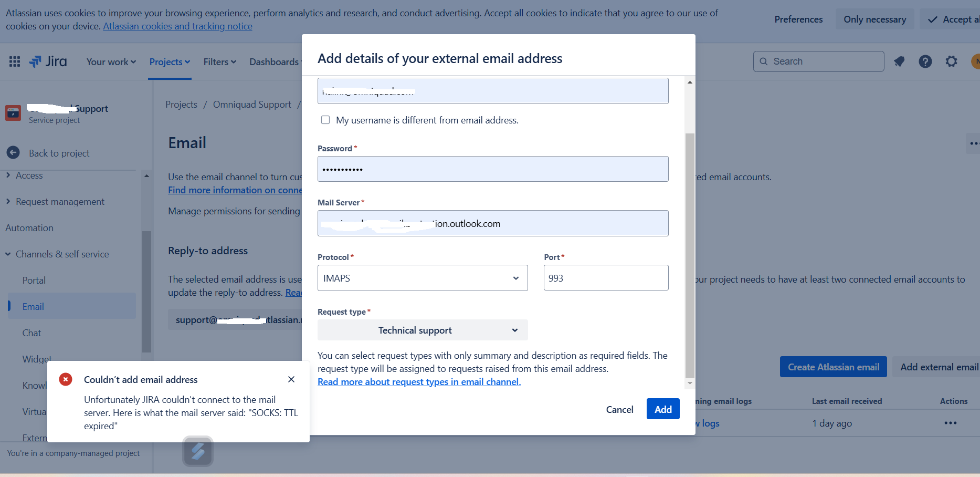Dismiss the 'Couldn't add email address' error

(x=291, y=379)
